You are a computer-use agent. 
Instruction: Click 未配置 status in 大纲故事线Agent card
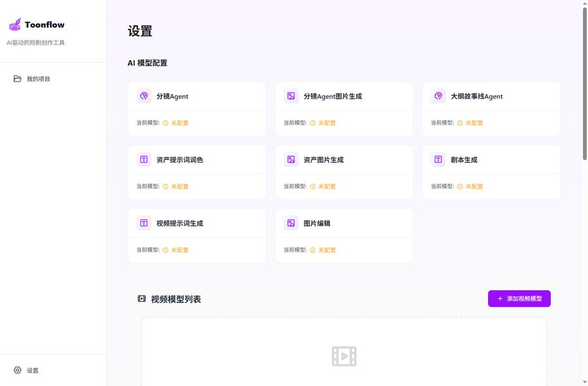[x=474, y=123]
